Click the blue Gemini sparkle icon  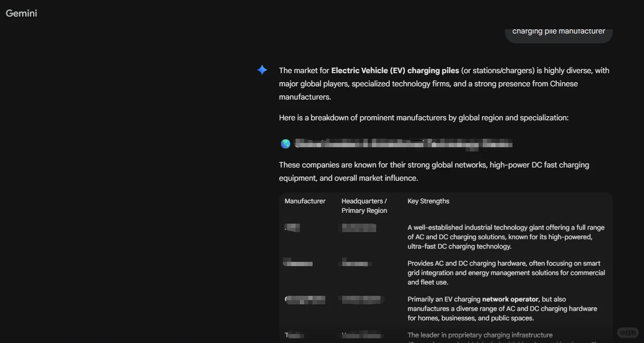point(262,70)
